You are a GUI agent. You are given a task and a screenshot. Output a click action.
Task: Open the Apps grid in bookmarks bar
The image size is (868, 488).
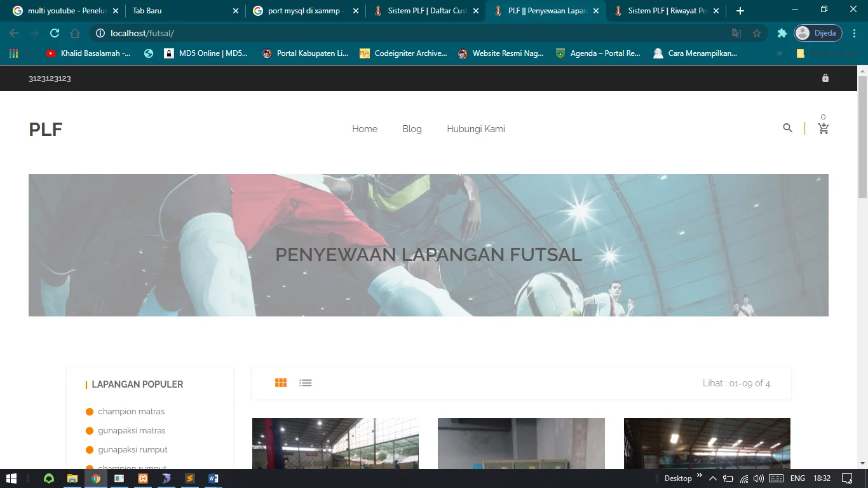(13, 53)
